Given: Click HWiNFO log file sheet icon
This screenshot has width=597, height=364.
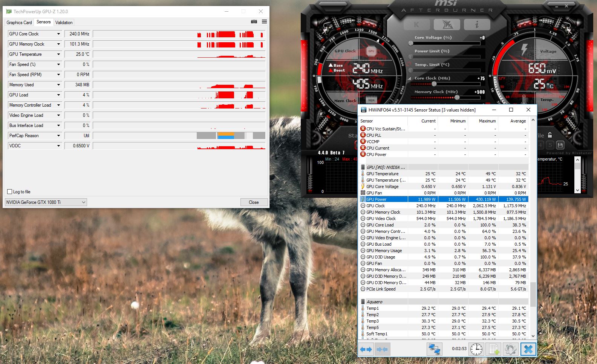Looking at the screenshot, I should (x=493, y=349).
